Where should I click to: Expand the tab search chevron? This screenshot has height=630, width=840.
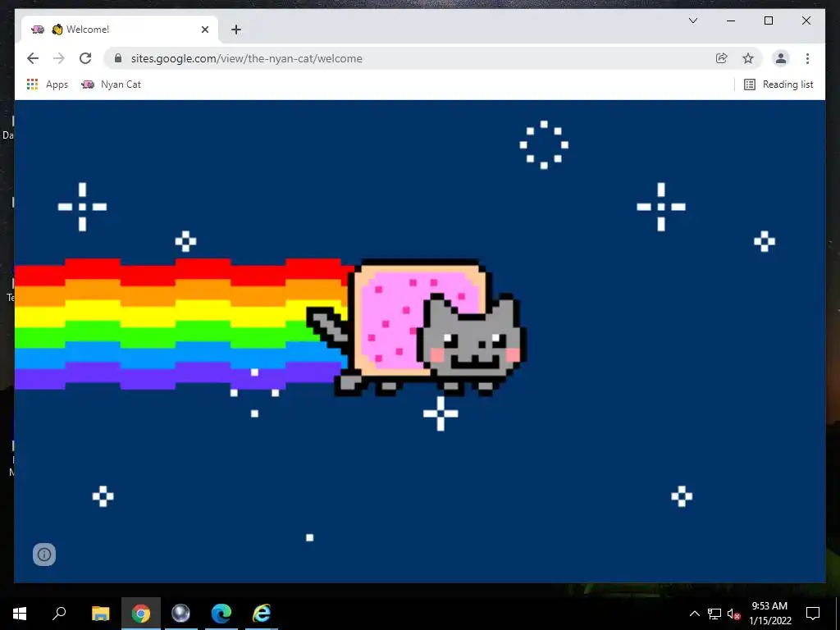click(692, 21)
